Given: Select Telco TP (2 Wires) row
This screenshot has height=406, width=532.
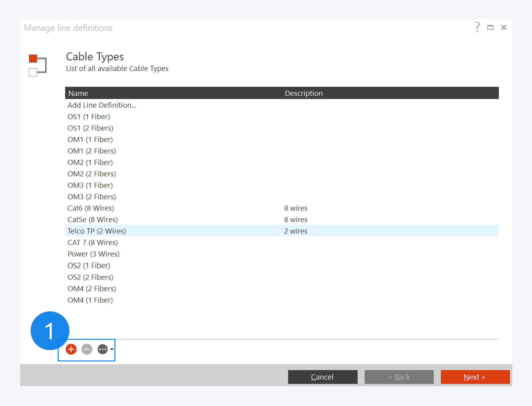Looking at the screenshot, I should click(x=97, y=231).
